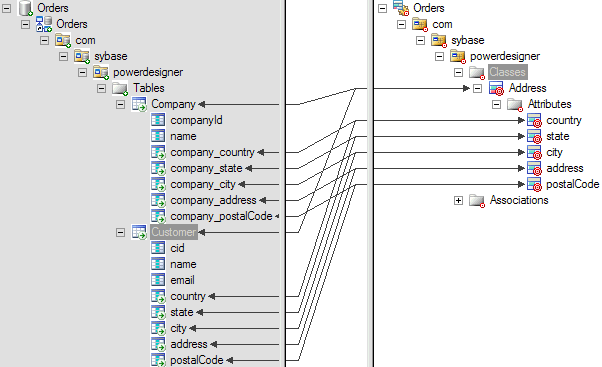Collapse the Attributes folder

496,104
